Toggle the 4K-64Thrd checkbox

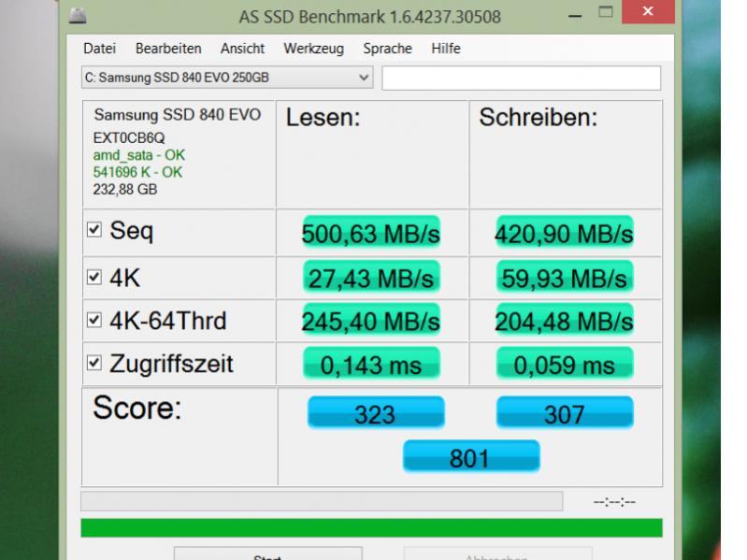(94, 320)
